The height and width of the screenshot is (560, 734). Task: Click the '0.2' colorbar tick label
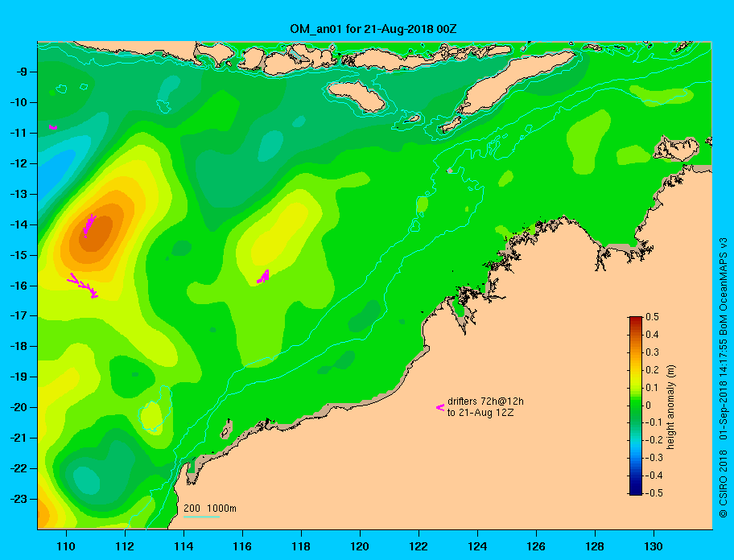652,369
